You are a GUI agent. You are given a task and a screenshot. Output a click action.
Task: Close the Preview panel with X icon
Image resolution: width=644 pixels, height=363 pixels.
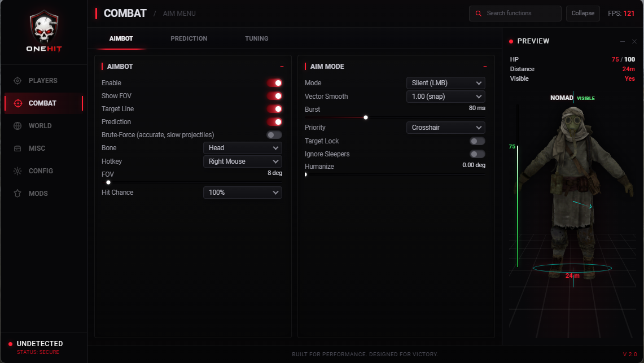(x=634, y=41)
